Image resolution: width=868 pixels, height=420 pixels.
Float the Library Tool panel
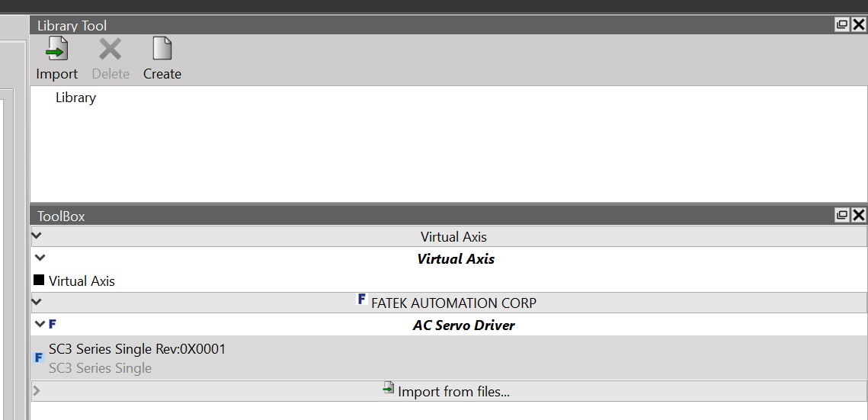[842, 24]
